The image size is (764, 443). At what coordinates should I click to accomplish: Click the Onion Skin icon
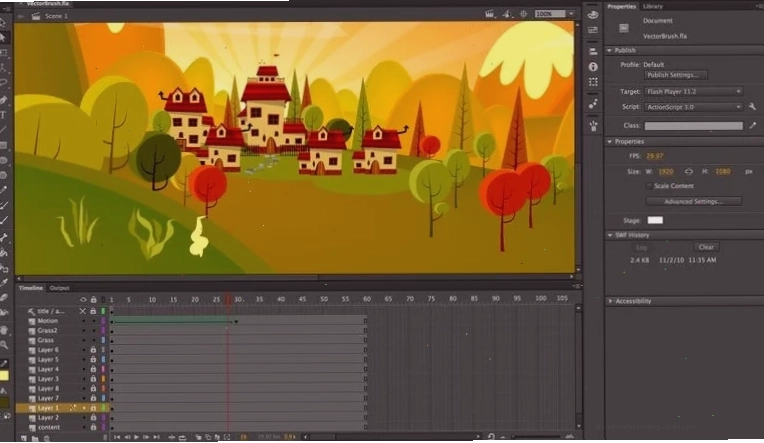(x=198, y=437)
